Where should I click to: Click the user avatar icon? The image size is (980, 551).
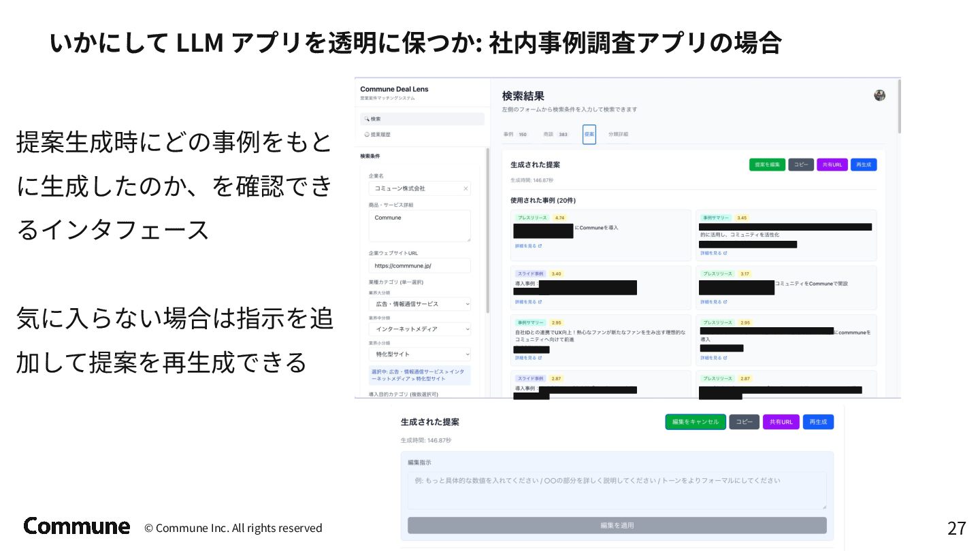point(879,95)
